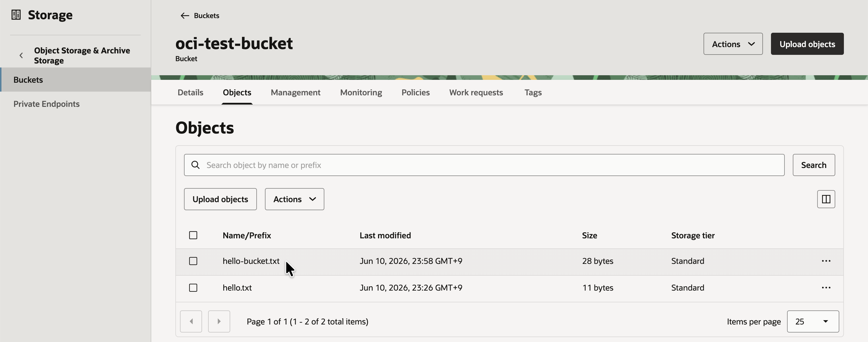Tick the hello.txt checkbox
Viewport: 868px width, 342px height.
[193, 287]
